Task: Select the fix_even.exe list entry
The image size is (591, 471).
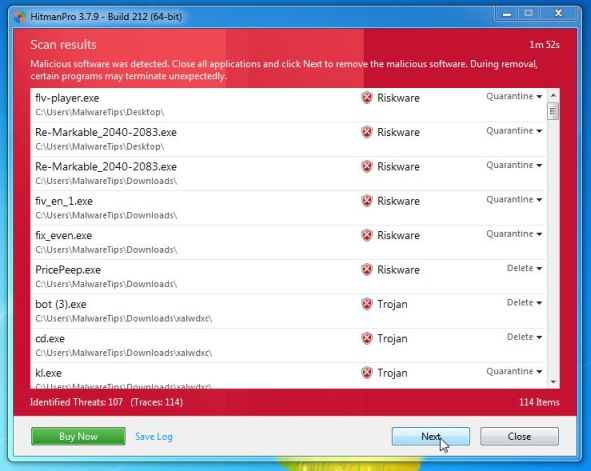Action: [288, 242]
